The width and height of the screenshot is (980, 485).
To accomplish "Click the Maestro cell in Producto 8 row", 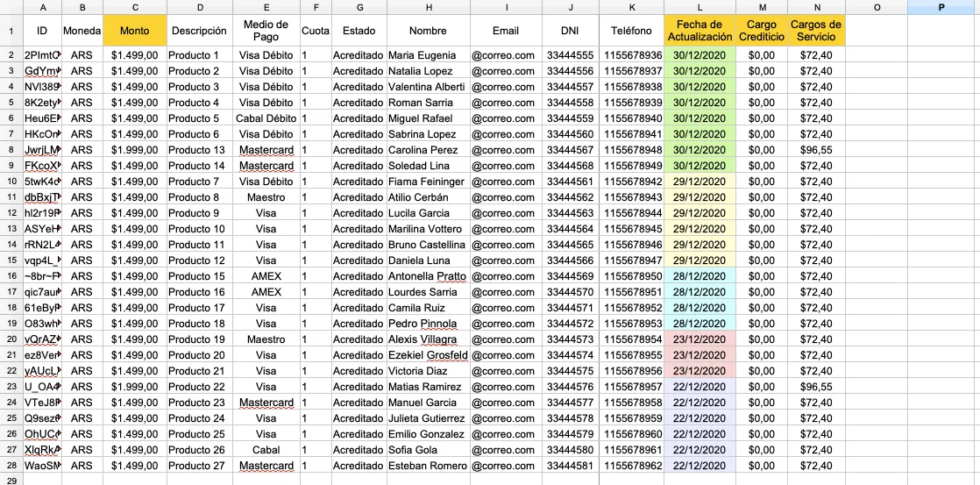I will 266,197.
